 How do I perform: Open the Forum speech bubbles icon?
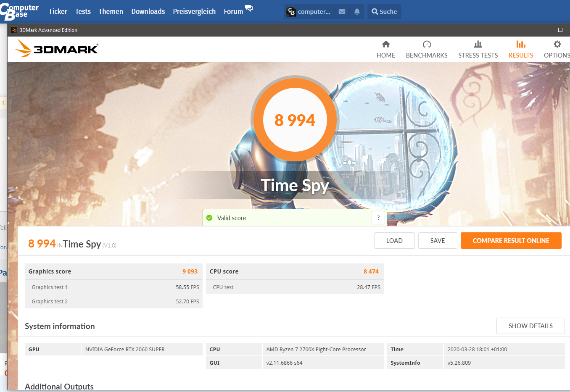249,8
